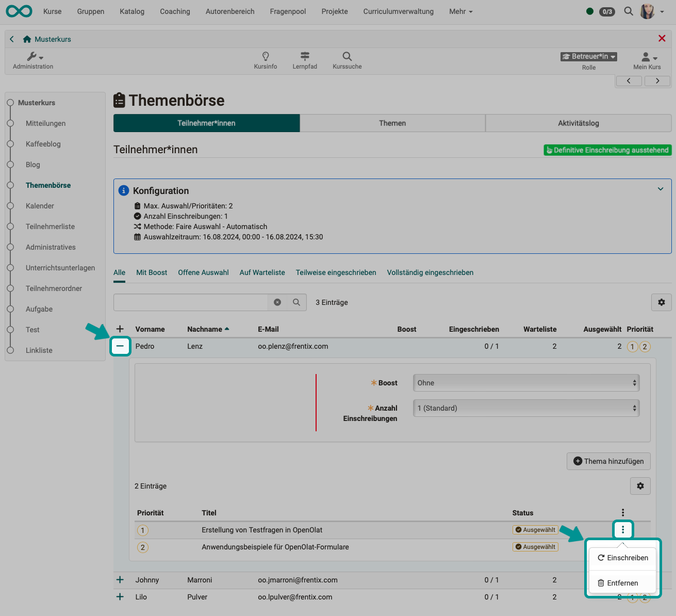Image resolution: width=676 pixels, height=616 pixels.
Task: Click inside the table search input field
Action: click(x=191, y=302)
